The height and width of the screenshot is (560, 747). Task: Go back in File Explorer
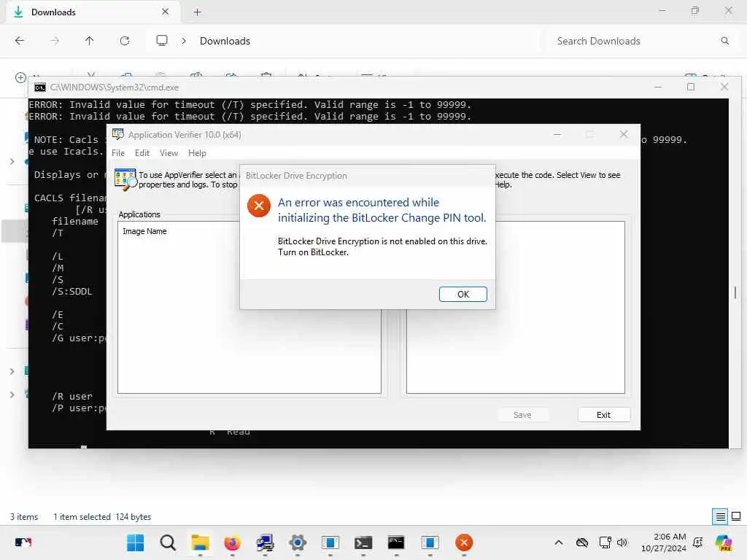[20, 41]
